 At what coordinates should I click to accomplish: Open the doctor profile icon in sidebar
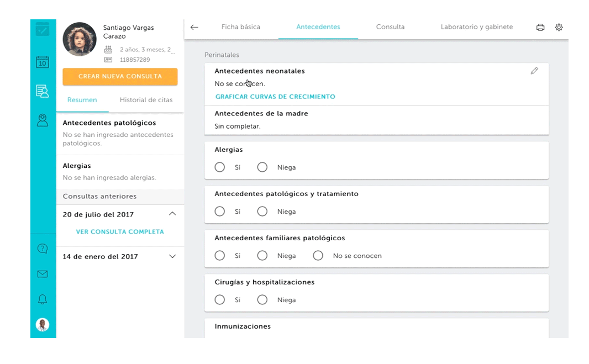tap(43, 120)
